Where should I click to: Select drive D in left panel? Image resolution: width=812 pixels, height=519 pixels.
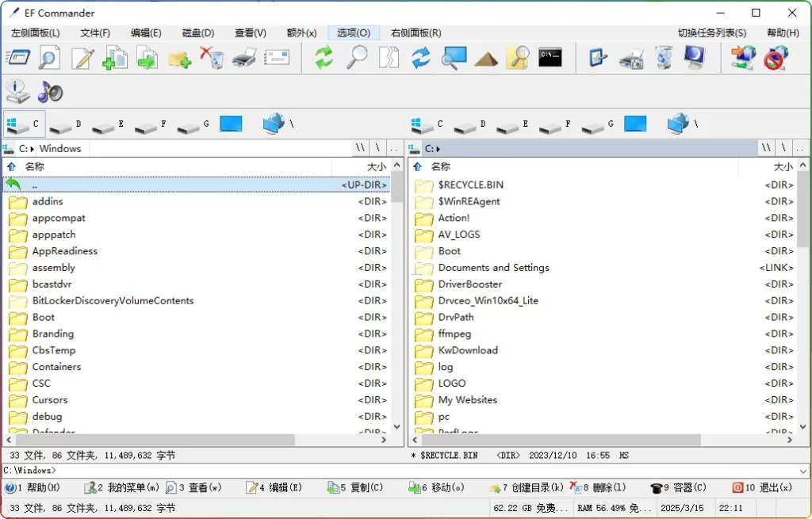point(67,124)
